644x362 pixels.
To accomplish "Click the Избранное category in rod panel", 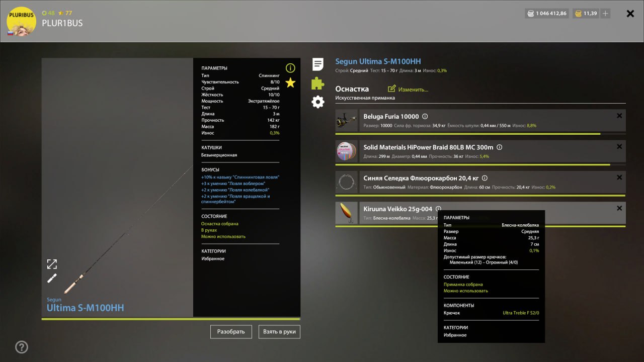I will click(x=213, y=258).
